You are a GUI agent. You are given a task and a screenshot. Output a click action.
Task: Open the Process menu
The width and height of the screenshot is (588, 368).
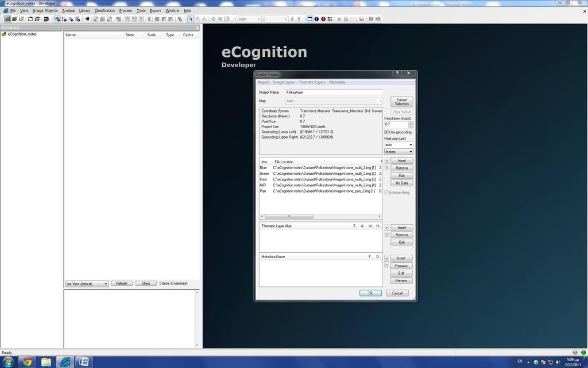[126, 10]
